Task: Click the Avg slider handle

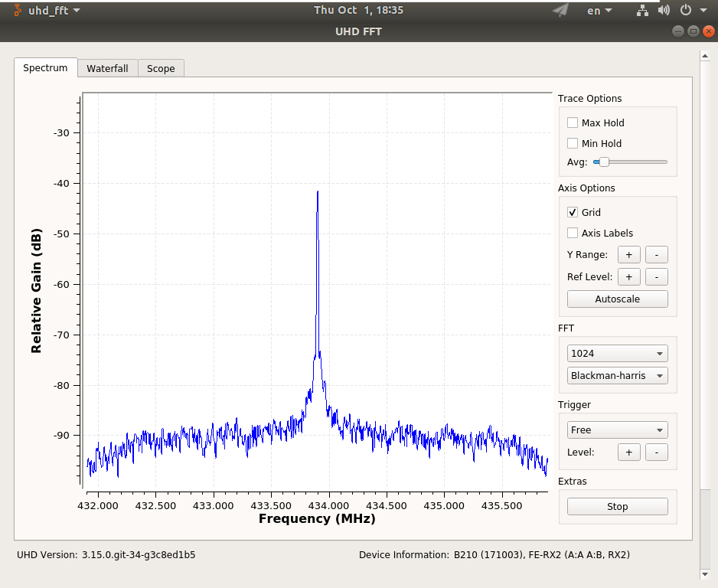Action: tap(604, 162)
